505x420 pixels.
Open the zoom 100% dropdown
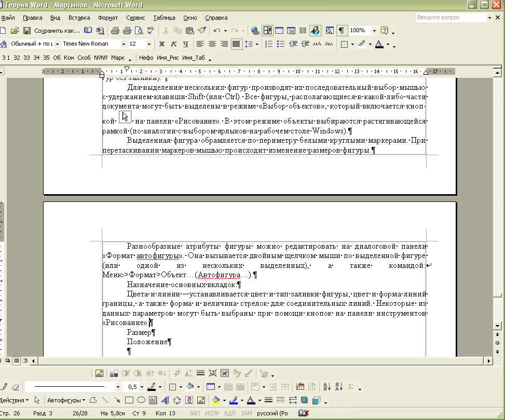[374, 31]
